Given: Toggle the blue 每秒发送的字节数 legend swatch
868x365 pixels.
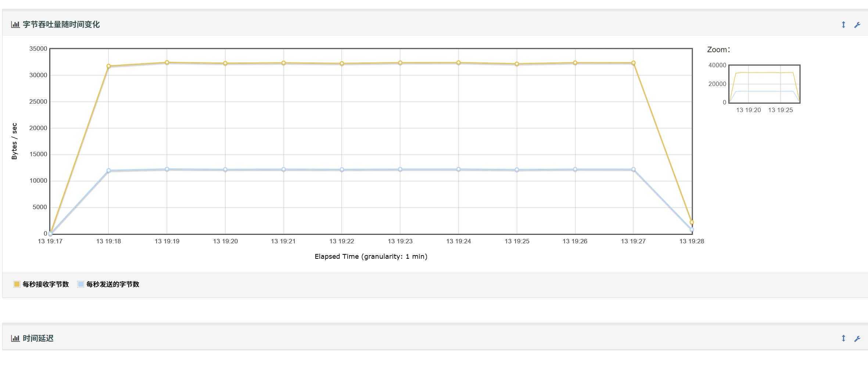Looking at the screenshot, I should pos(80,284).
